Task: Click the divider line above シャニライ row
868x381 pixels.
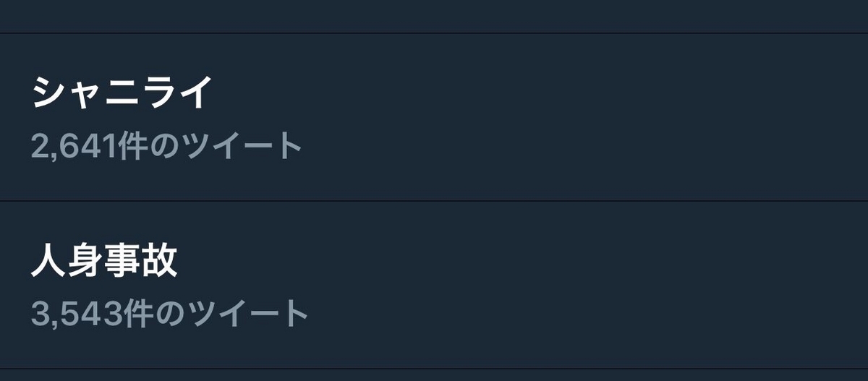Action: (x=434, y=33)
